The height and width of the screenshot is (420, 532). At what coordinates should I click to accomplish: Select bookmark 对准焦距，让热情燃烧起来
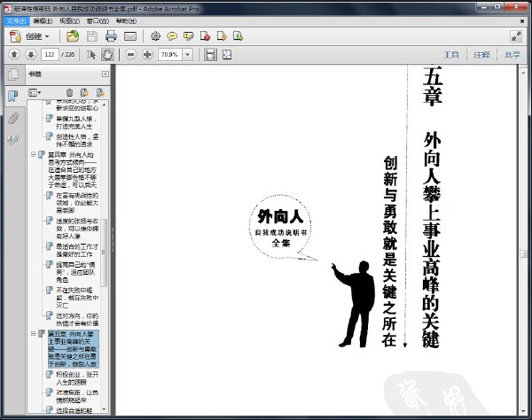[x=77, y=396]
